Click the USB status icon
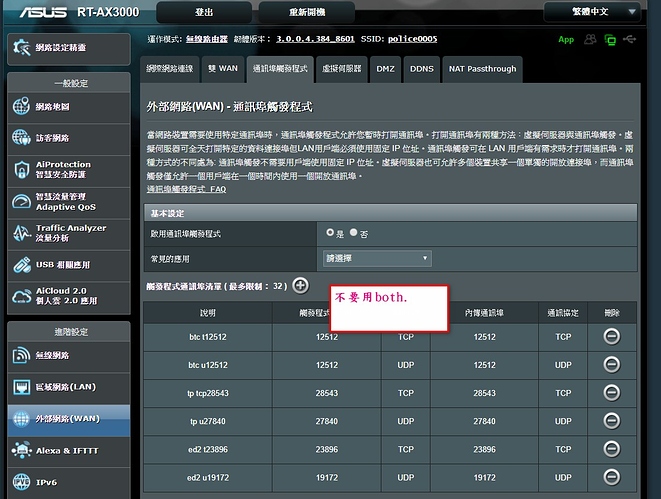The height and width of the screenshot is (499, 661). tap(629, 39)
